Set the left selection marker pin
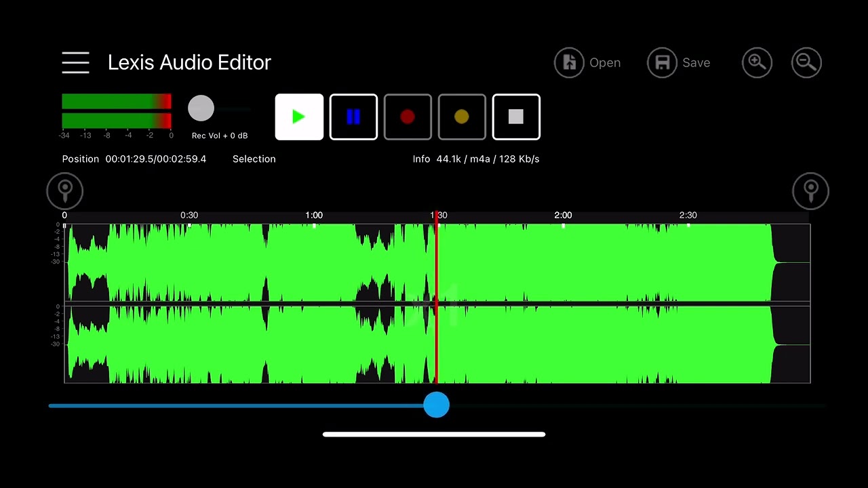Image resolution: width=868 pixels, height=488 pixels. coord(65,191)
